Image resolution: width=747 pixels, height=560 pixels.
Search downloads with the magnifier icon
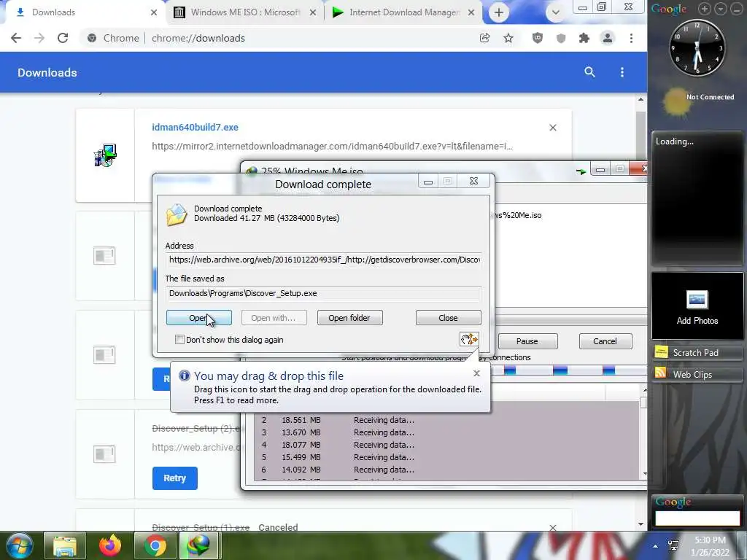[589, 72]
